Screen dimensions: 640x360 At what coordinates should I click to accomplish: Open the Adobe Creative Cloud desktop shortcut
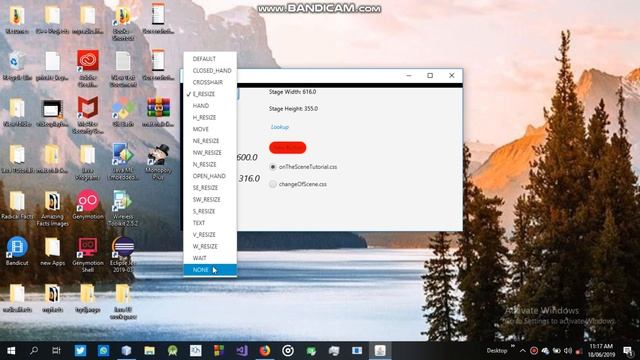point(88,68)
